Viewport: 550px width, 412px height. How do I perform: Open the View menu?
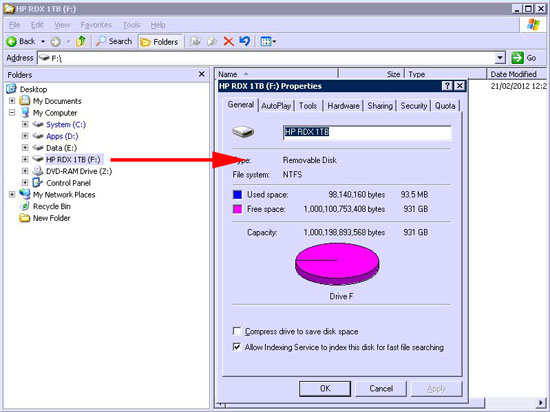pos(62,25)
